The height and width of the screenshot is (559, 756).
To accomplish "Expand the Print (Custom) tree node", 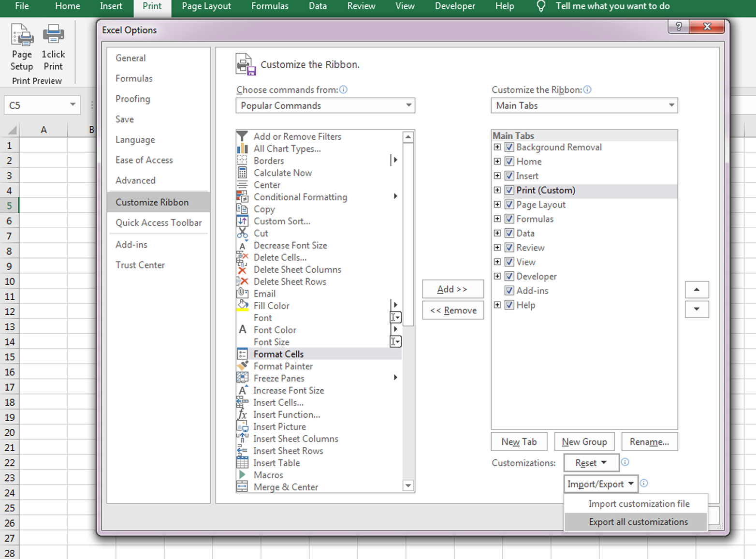I will pyautogui.click(x=497, y=190).
